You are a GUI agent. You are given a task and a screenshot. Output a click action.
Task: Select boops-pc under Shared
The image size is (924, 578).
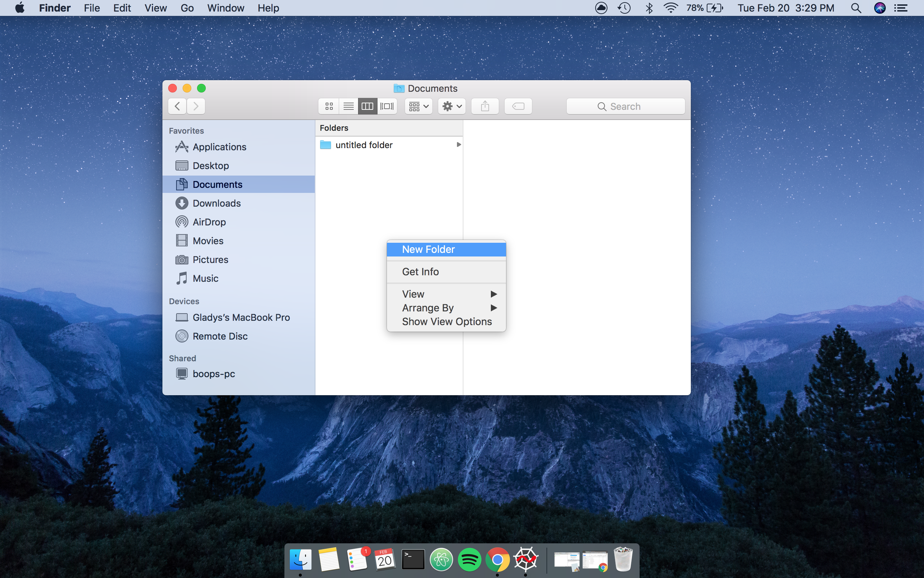[239, 374]
